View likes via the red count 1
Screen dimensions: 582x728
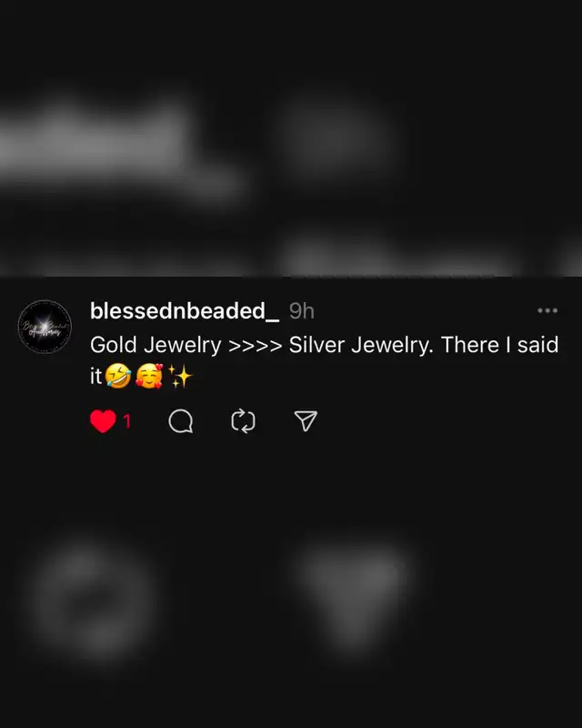[127, 421]
